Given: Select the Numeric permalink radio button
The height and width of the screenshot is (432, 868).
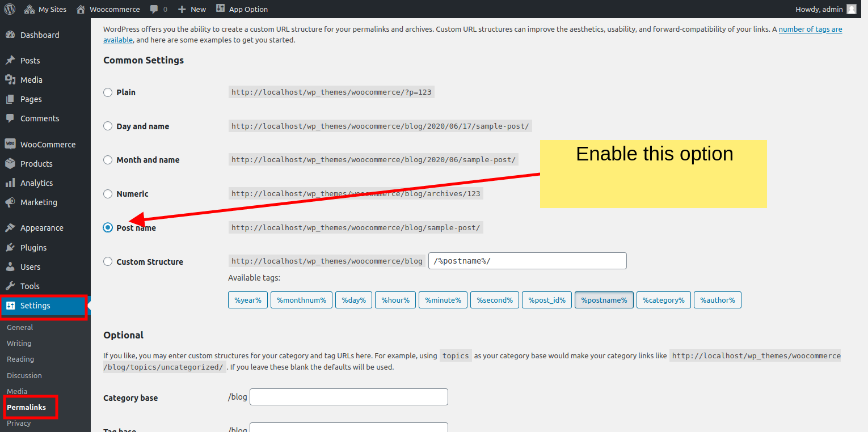Looking at the screenshot, I should coord(108,194).
